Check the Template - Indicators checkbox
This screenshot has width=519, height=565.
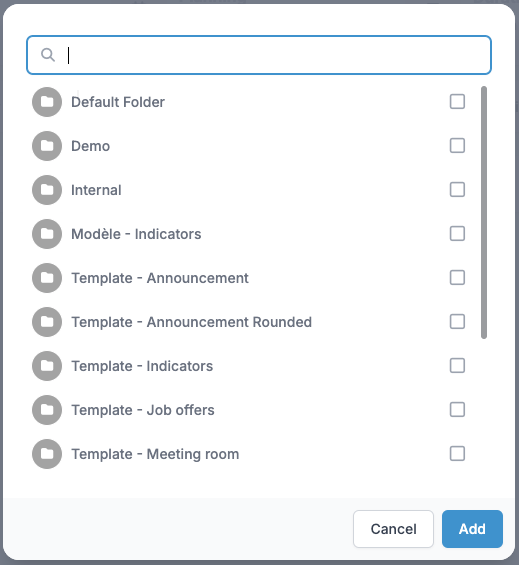click(x=457, y=365)
